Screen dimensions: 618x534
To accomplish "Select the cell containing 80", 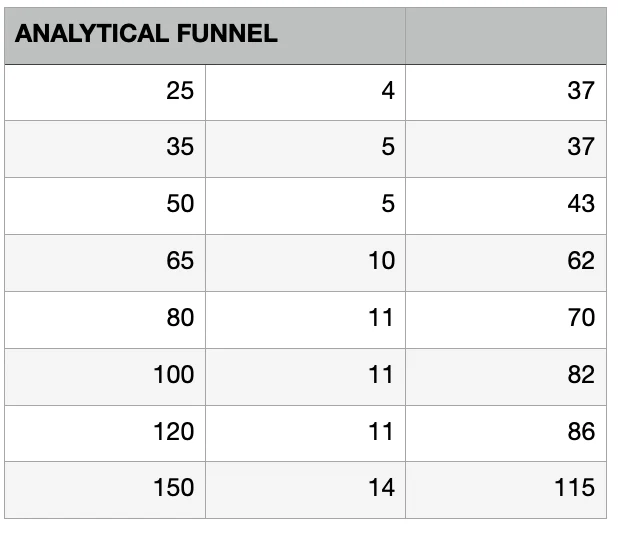I will (x=105, y=320).
